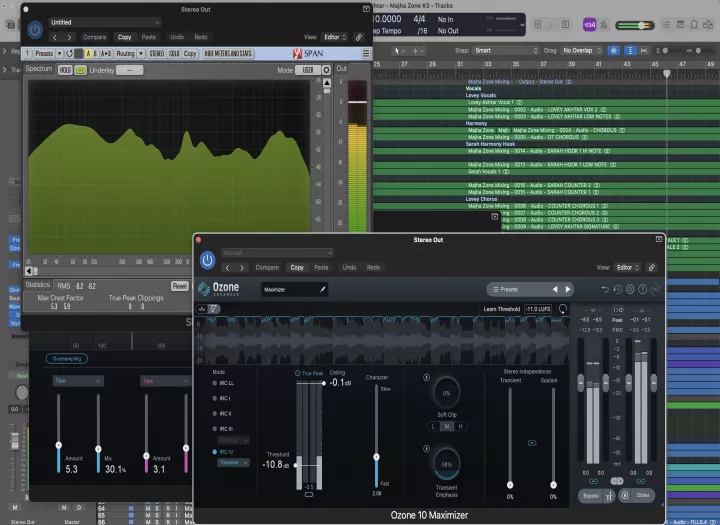Viewport: 720px width, 525px height.
Task: Toggle green spectrum enable button in SPAN
Action: pyautogui.click(x=81, y=70)
